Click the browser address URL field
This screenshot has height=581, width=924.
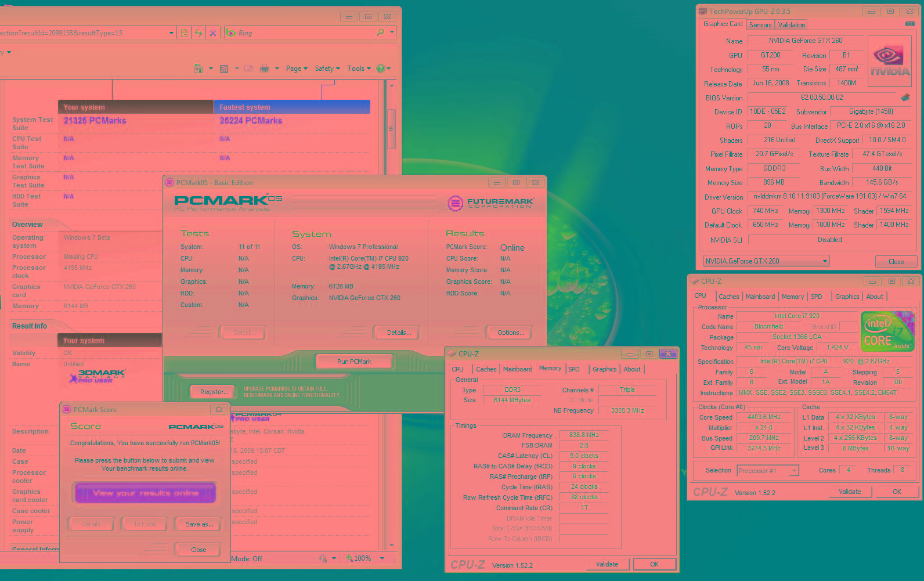pyautogui.click(x=83, y=33)
